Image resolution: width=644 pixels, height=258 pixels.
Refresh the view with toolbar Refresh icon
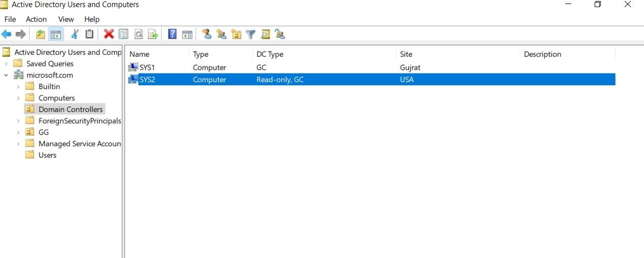click(138, 35)
